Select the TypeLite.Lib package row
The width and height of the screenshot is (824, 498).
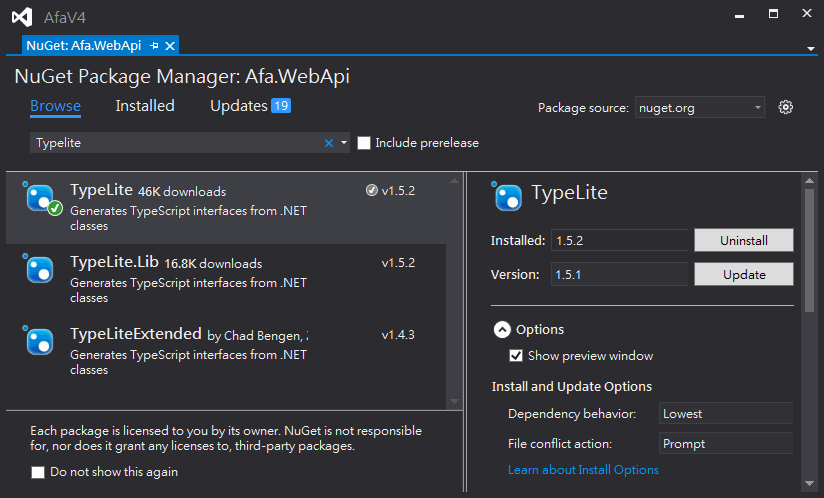click(226, 279)
